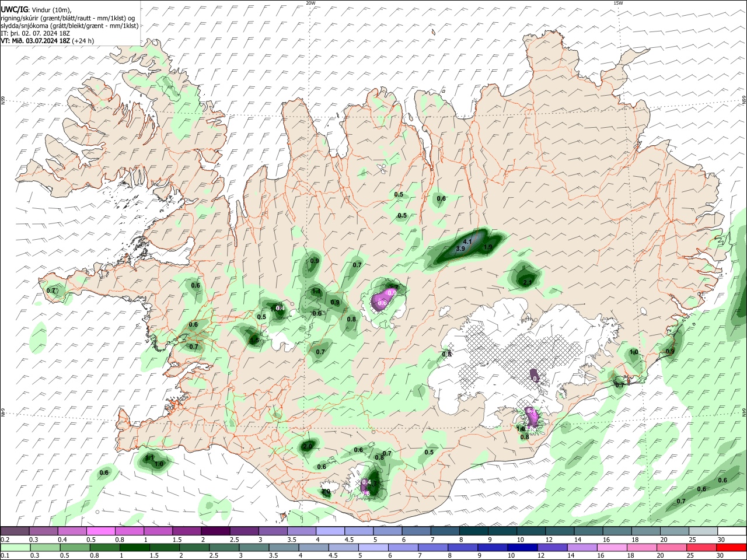Click the dusky mauve swatch after 0.2 in upper legend
747x560 pixels.
click(15, 531)
